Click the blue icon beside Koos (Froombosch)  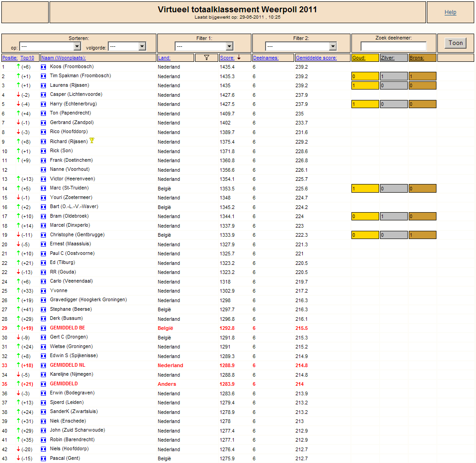point(44,67)
